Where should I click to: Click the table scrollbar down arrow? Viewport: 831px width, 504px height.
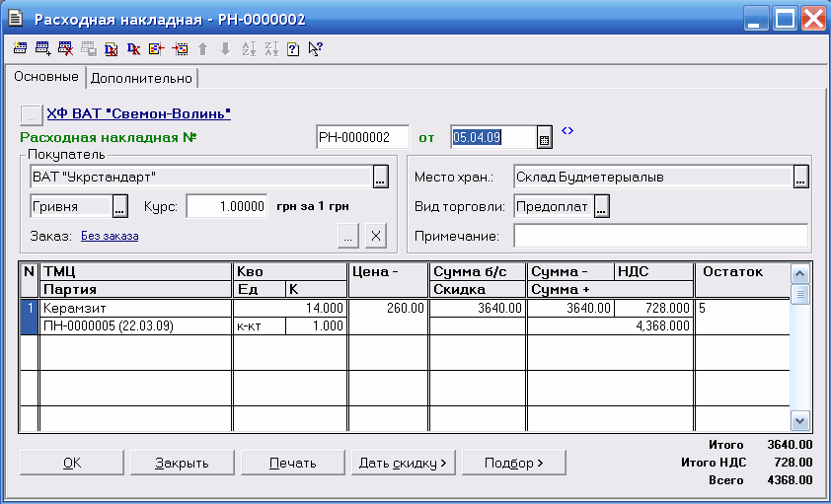[800, 419]
